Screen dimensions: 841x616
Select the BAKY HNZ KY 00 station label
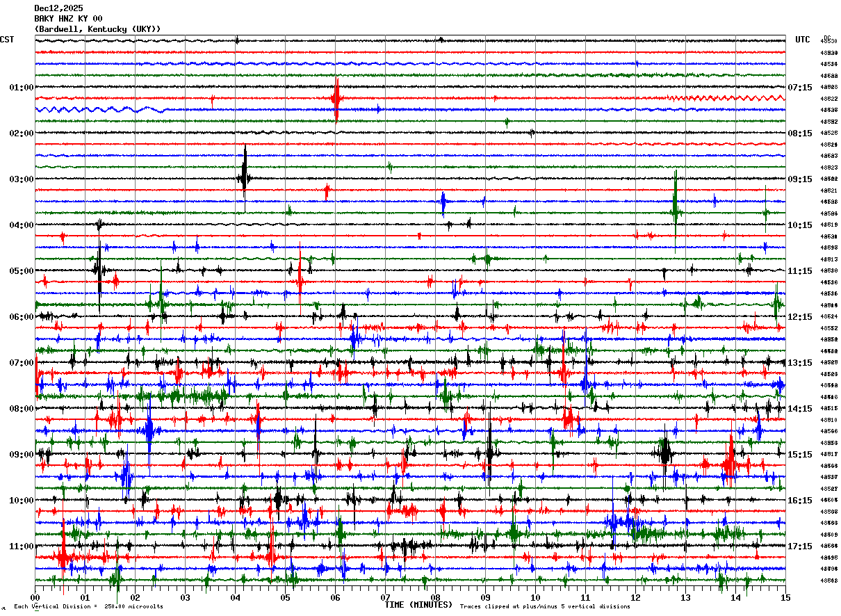click(68, 19)
